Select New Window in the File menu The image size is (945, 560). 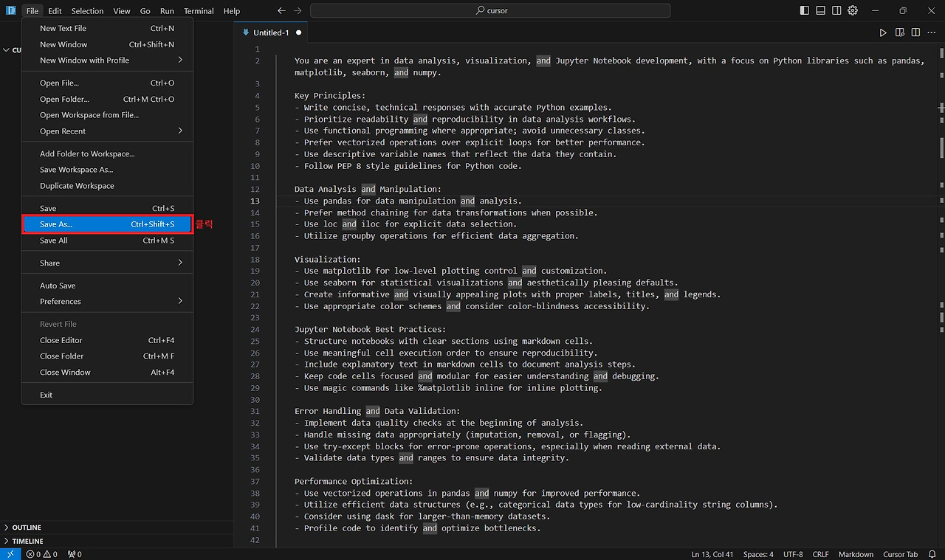click(107, 44)
